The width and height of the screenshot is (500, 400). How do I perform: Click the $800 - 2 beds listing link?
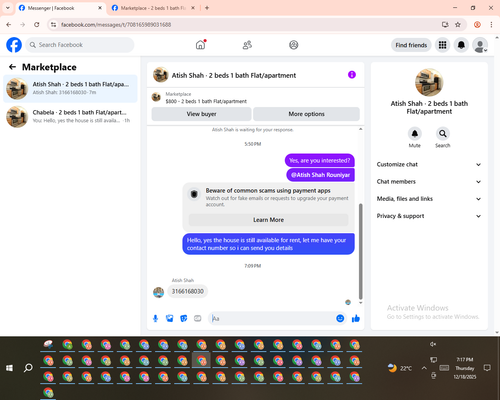pyautogui.click(x=206, y=101)
